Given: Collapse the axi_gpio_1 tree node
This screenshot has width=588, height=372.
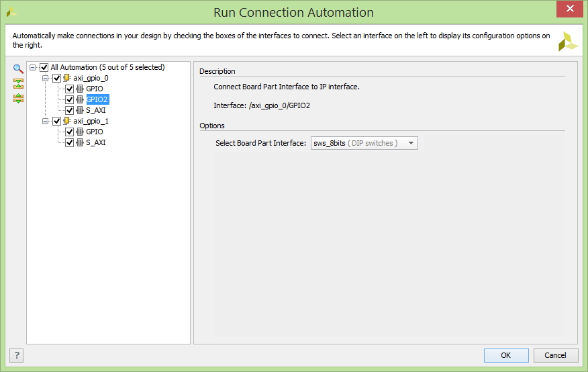Looking at the screenshot, I should point(46,121).
